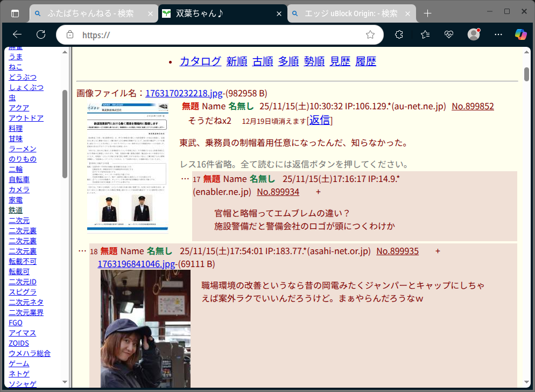Bookmark page using the star icon
Viewport: 535px width, 392px height.
tap(370, 34)
